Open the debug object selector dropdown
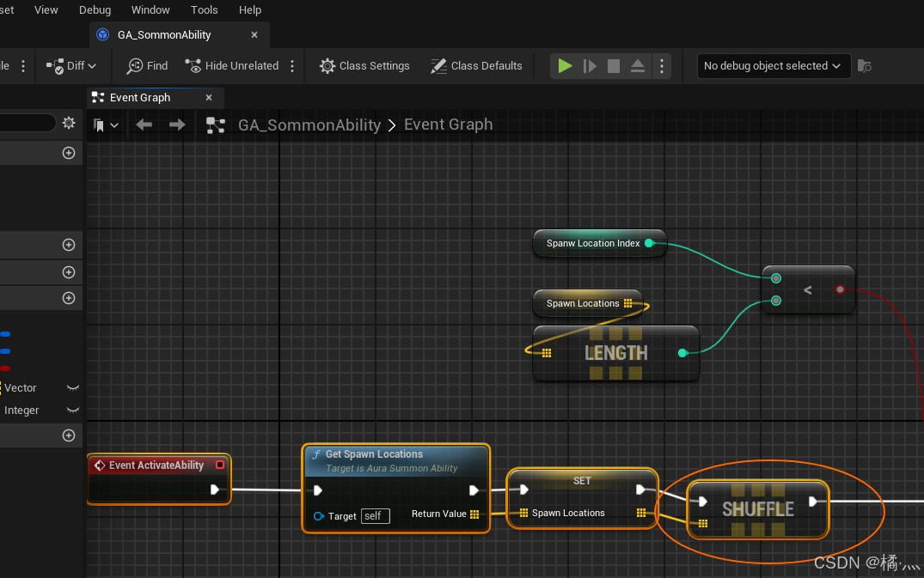 (773, 66)
